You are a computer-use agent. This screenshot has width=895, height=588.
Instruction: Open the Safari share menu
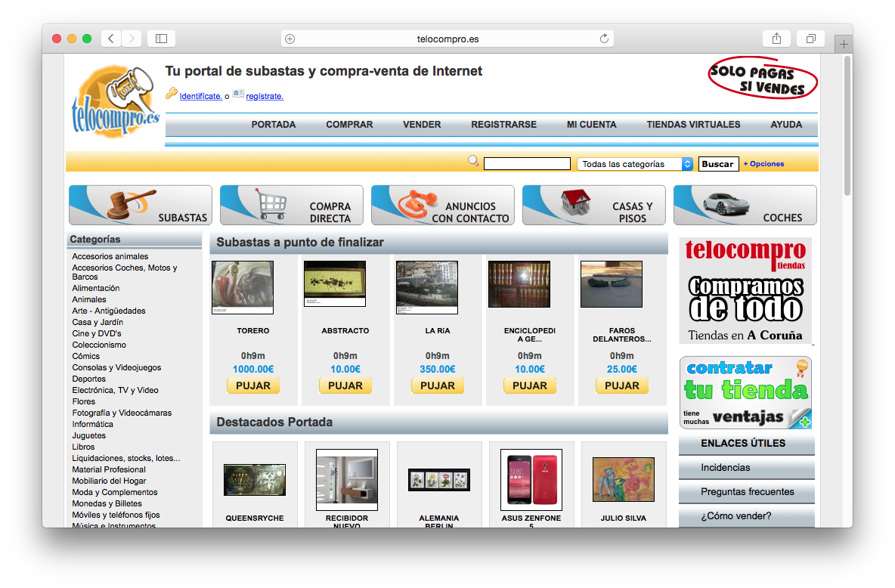pos(776,39)
